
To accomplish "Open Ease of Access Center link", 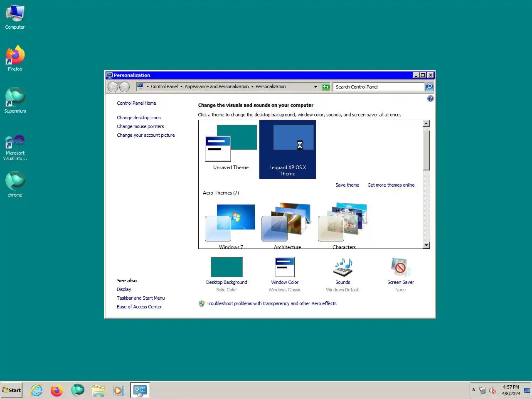I will (139, 307).
